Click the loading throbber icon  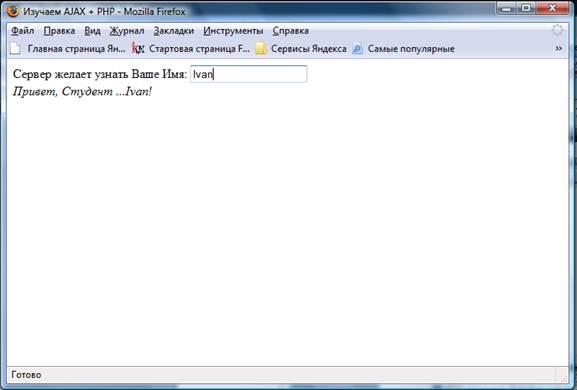(557, 30)
